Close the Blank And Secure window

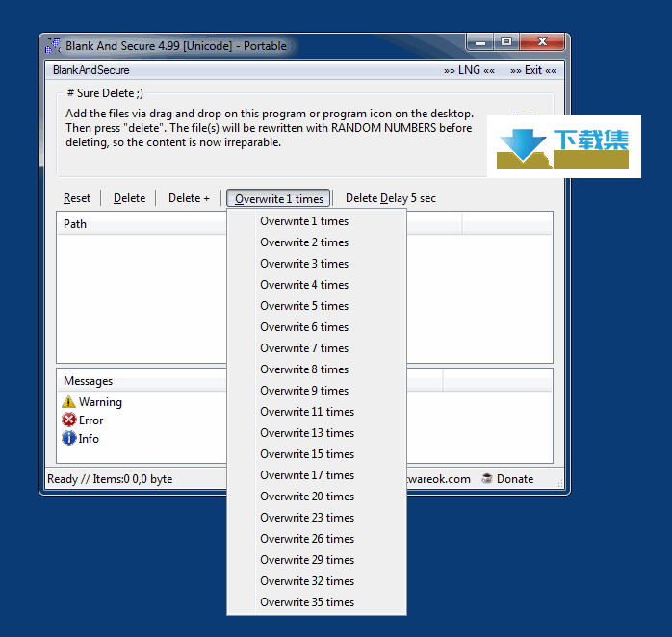tap(542, 42)
